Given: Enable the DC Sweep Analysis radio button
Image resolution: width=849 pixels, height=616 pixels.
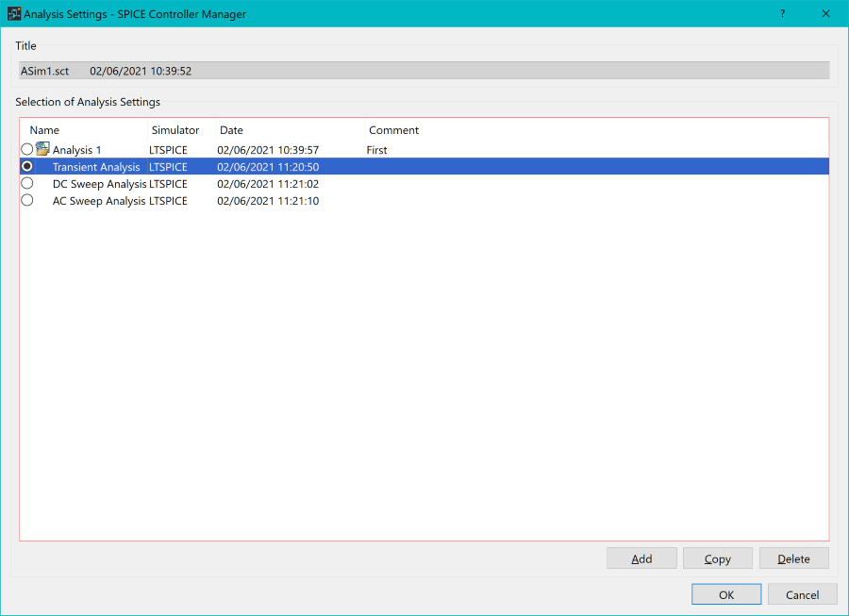Looking at the screenshot, I should (x=26, y=183).
